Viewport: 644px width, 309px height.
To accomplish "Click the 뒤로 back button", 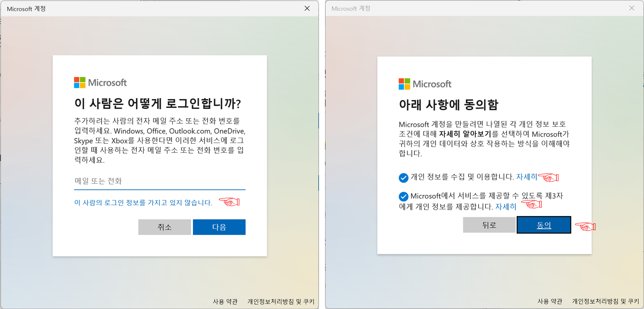I will (489, 225).
